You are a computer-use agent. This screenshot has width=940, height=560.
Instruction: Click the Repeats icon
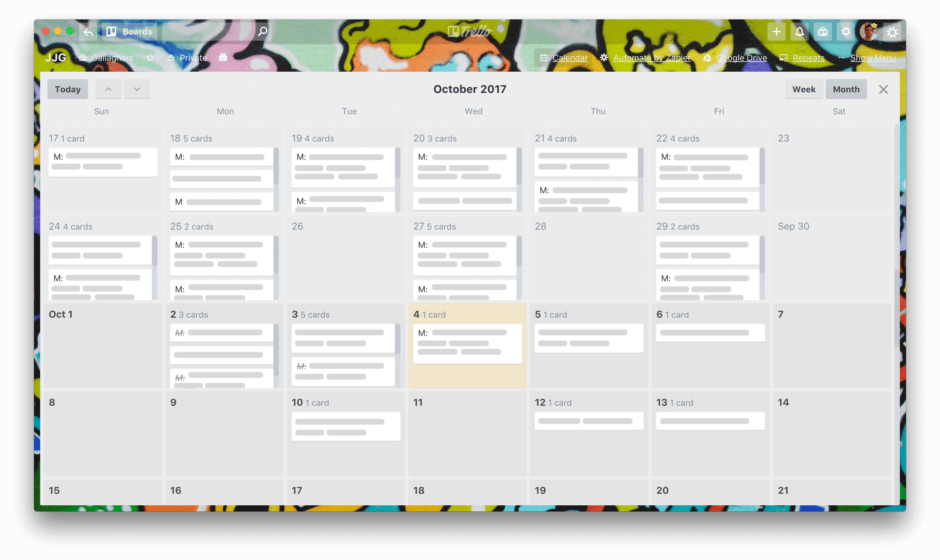pyautogui.click(x=785, y=59)
